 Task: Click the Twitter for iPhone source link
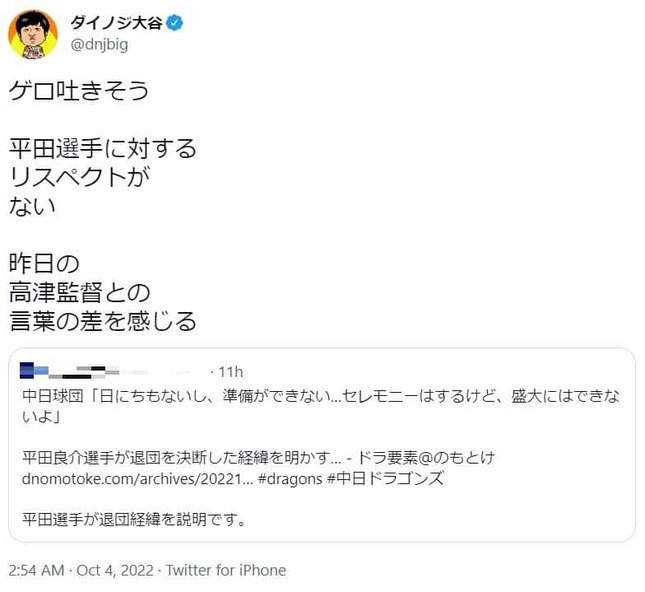(x=226, y=570)
